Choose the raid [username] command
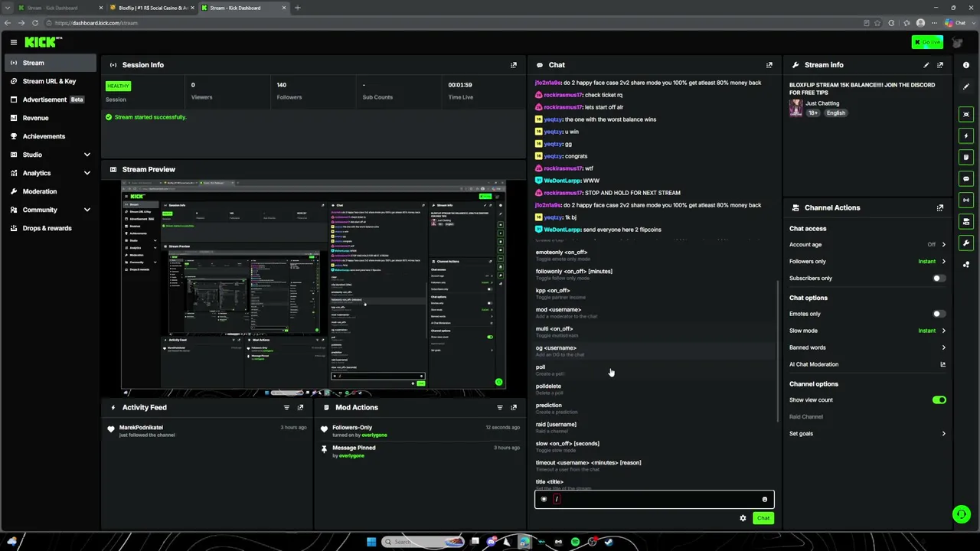 (x=655, y=427)
